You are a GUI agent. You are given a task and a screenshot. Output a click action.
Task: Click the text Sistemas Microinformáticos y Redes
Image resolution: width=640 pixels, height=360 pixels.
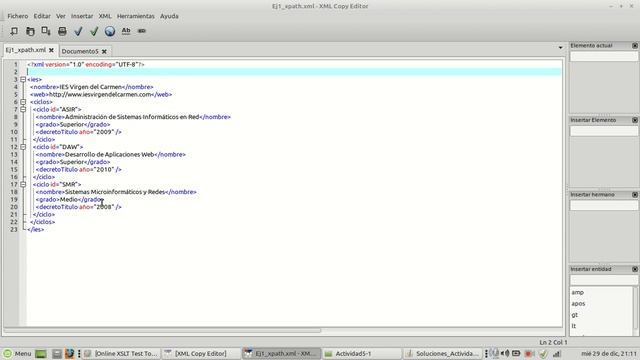[x=115, y=192]
